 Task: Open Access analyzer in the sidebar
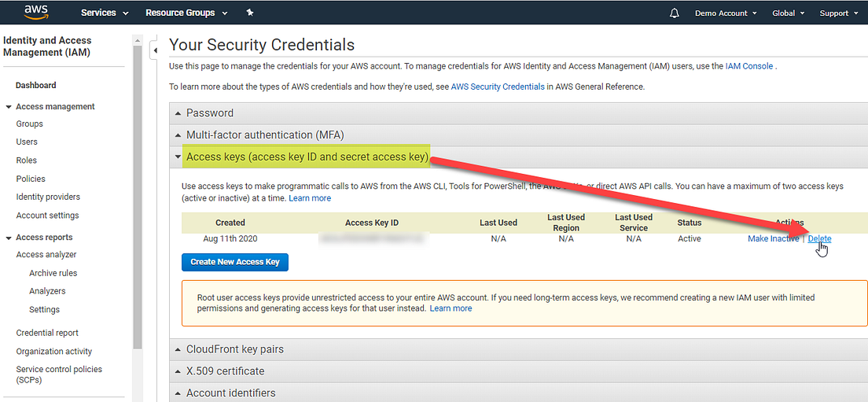point(46,255)
